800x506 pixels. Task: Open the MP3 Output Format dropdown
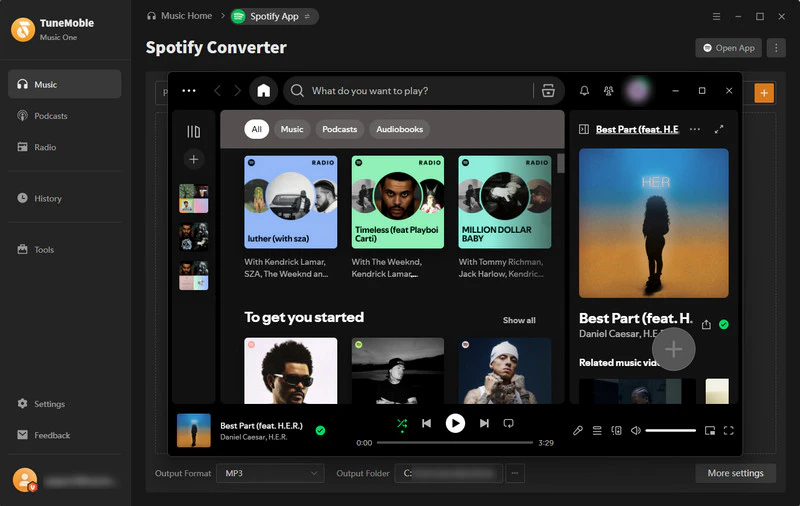pyautogui.click(x=270, y=473)
